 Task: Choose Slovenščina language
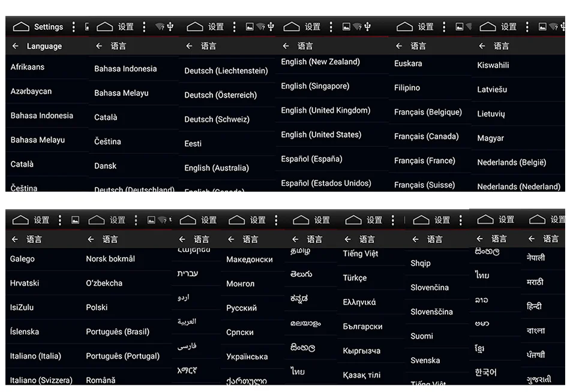432,312
